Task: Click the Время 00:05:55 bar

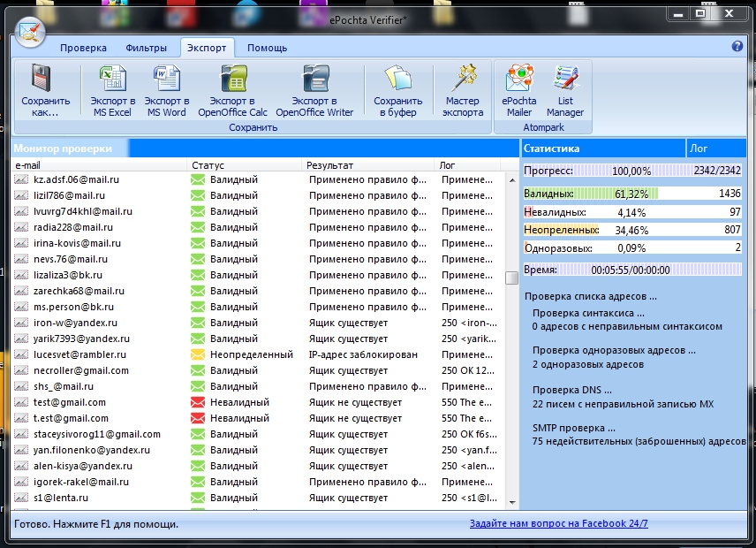Action: tap(632, 270)
